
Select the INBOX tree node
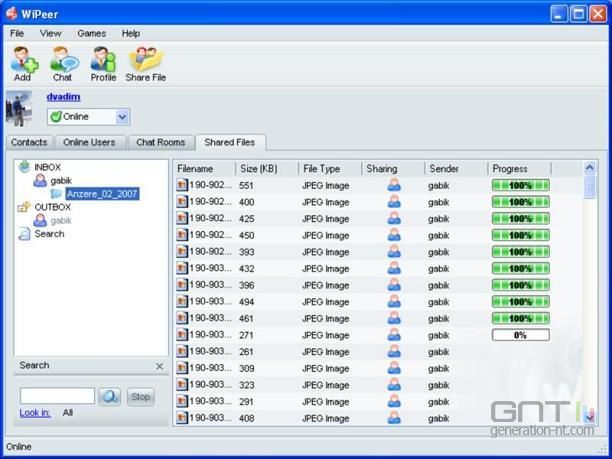(48, 167)
